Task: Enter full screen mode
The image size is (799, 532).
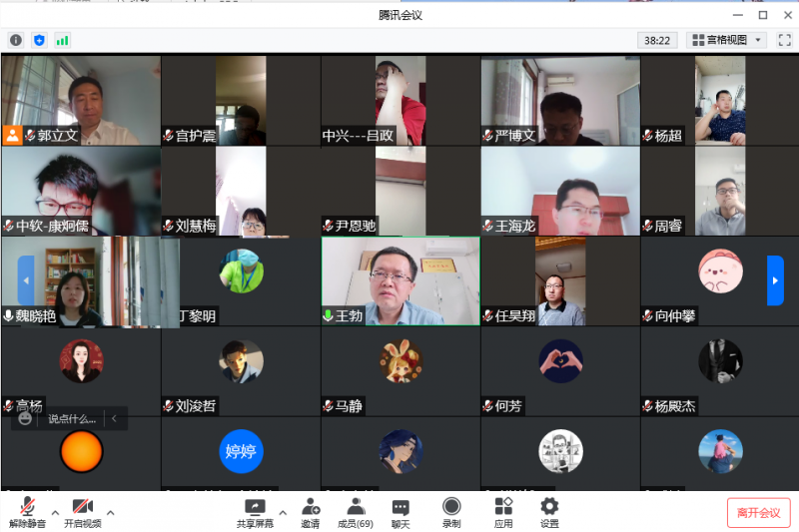Action: [785, 40]
